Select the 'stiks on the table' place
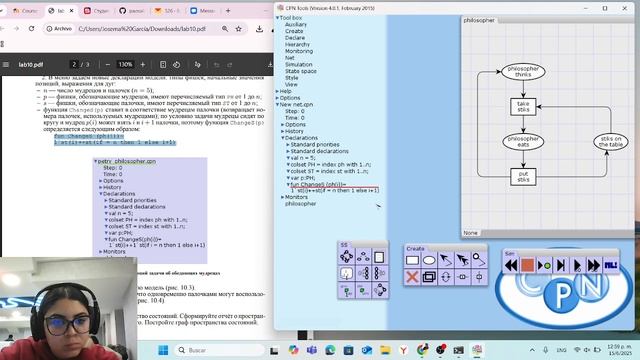The image size is (640, 360). 611,142
